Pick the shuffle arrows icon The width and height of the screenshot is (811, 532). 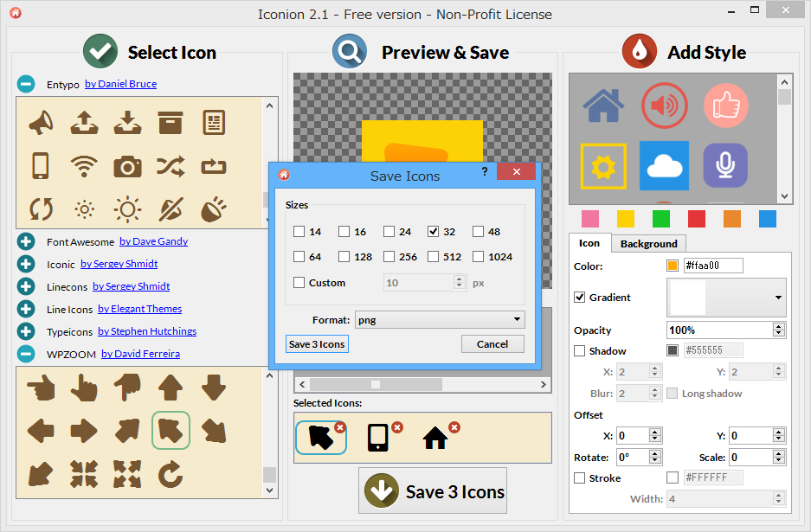[171, 166]
